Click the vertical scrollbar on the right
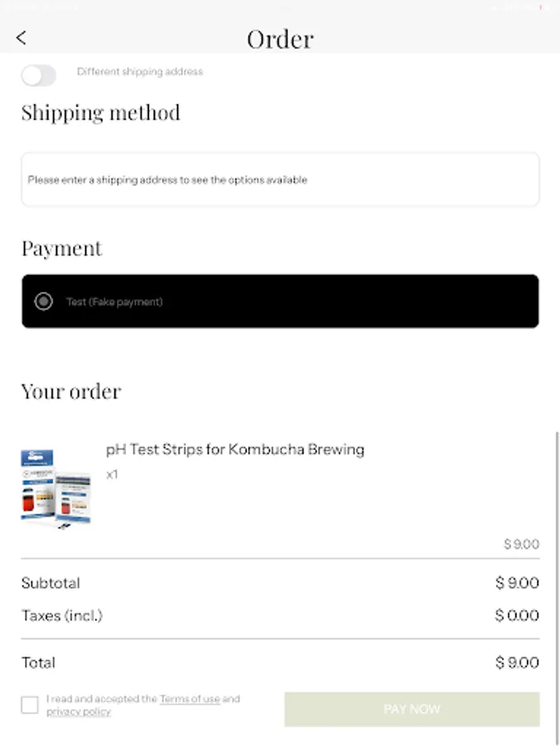Image resolution: width=560 pixels, height=747 pixels. tap(557, 581)
